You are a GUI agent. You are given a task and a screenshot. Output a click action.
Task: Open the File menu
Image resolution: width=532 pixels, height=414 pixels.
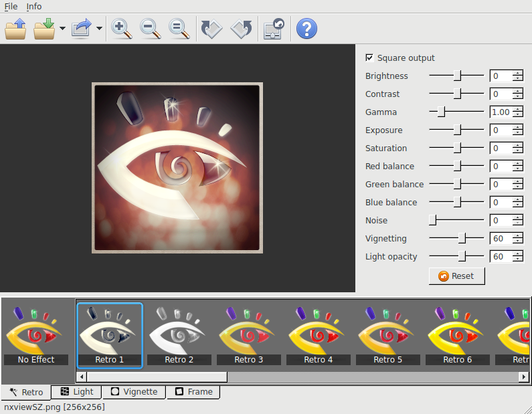click(x=11, y=6)
